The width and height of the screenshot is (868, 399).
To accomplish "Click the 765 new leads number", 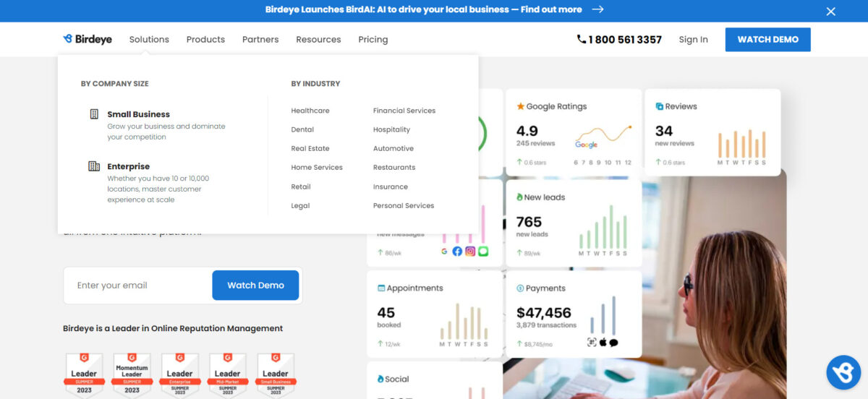I will (x=529, y=222).
